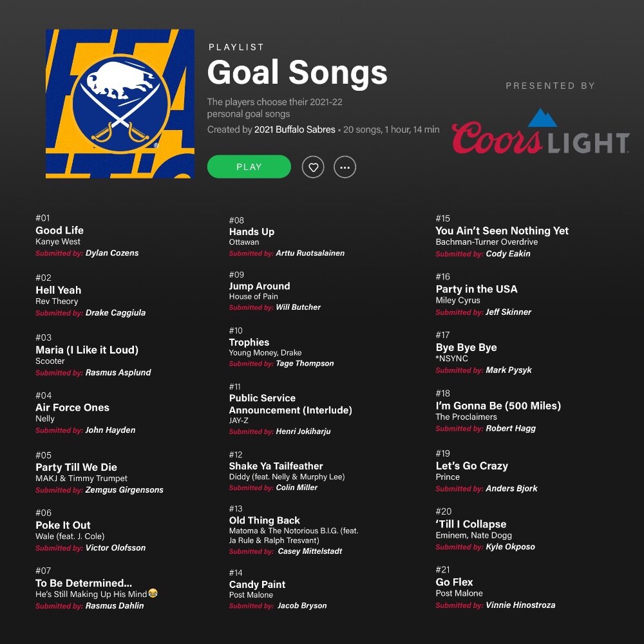Select the track Bye Bye Bye
The image size is (644, 644).
[466, 348]
